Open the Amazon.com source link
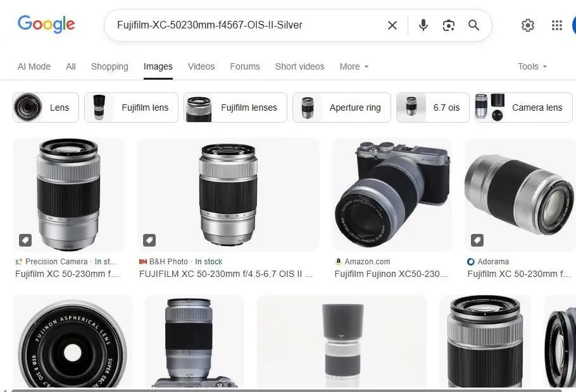The image size is (576, 392). [x=367, y=262]
